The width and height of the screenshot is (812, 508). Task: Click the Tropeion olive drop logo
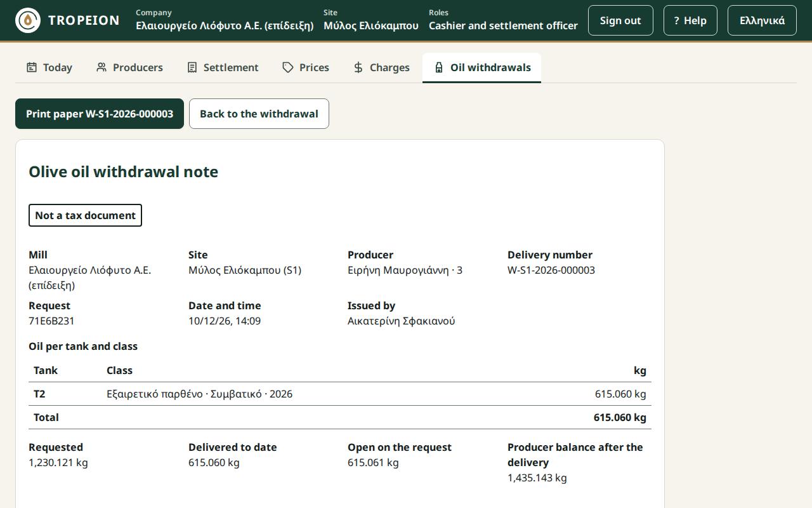tap(28, 20)
